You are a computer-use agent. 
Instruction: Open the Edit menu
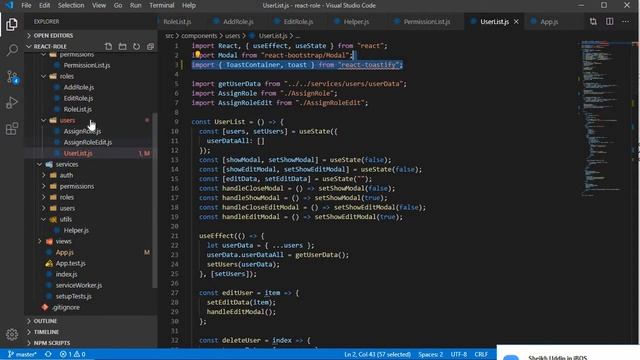coord(44,5)
